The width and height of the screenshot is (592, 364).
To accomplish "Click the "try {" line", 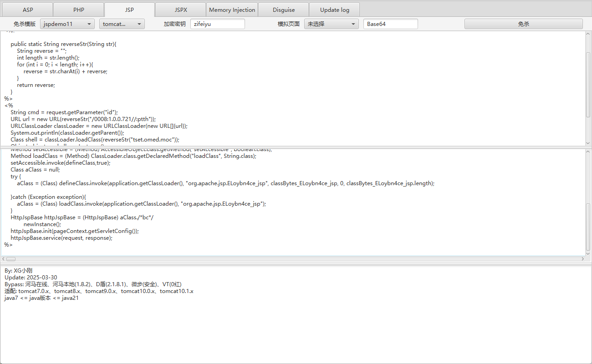I will (x=16, y=177).
